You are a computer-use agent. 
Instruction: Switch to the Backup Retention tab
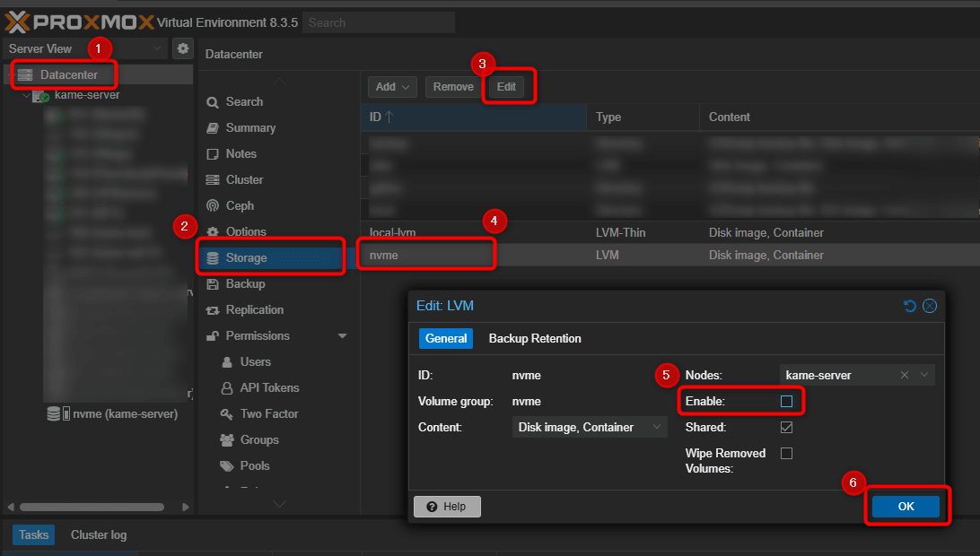click(x=535, y=339)
